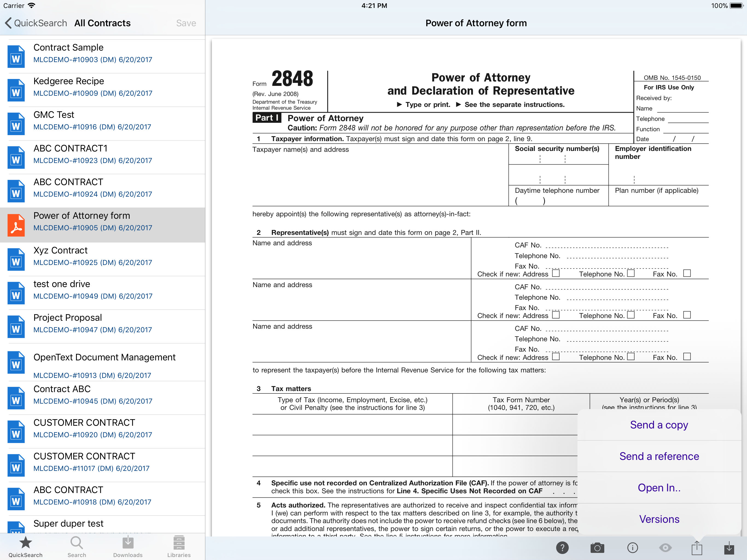The width and height of the screenshot is (747, 560).
Task: Tap the Word icon for OpenText Document Management
Action: pos(16,362)
